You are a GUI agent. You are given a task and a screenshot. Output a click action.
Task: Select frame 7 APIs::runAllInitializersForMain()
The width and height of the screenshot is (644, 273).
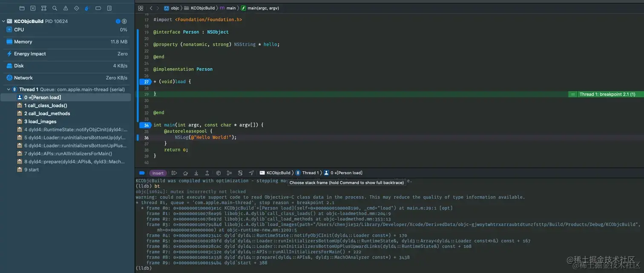click(x=66, y=154)
